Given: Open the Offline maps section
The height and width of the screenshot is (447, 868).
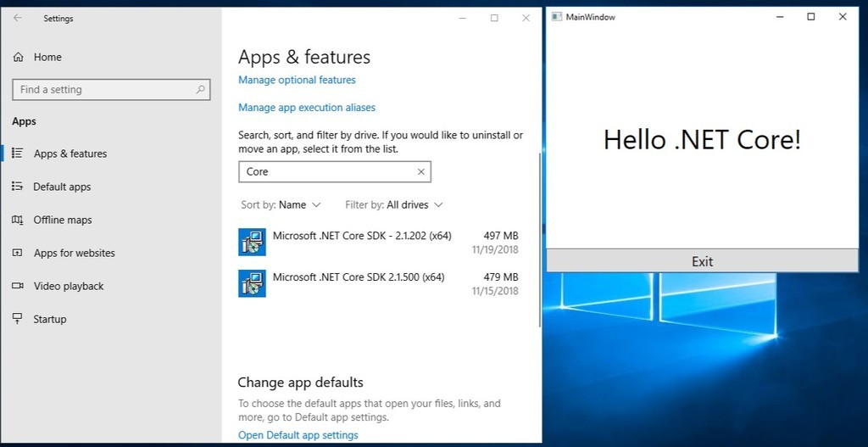Looking at the screenshot, I should click(x=111, y=220).
